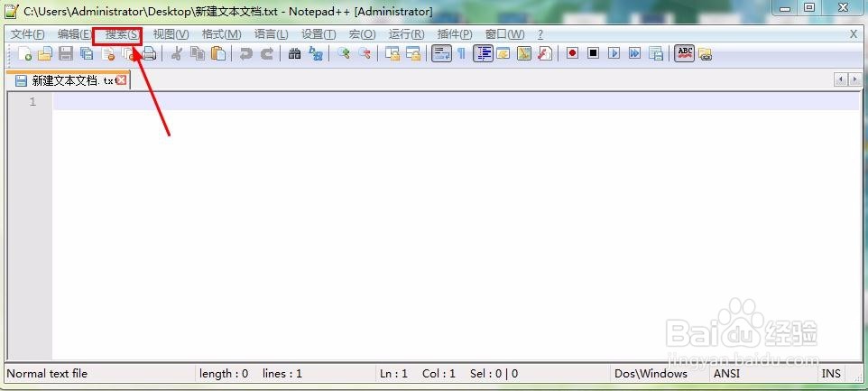The height and width of the screenshot is (391, 868).
Task: Open the 窗口(W) menu
Action: [505, 34]
